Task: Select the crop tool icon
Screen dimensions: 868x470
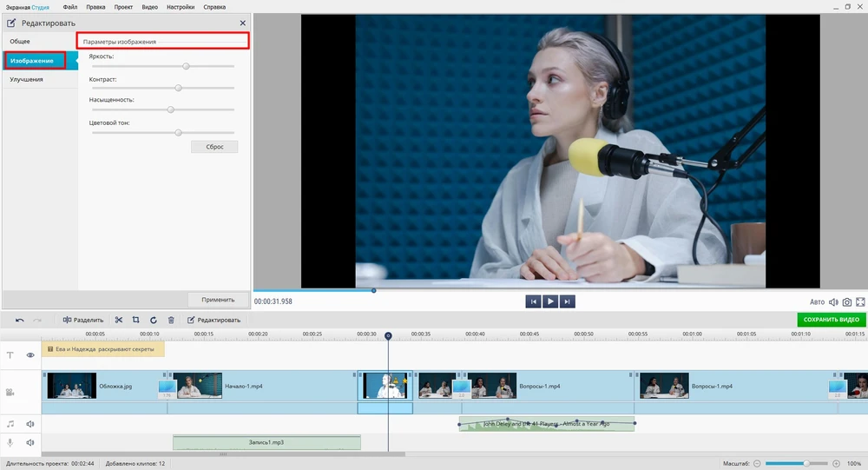Action: click(136, 320)
